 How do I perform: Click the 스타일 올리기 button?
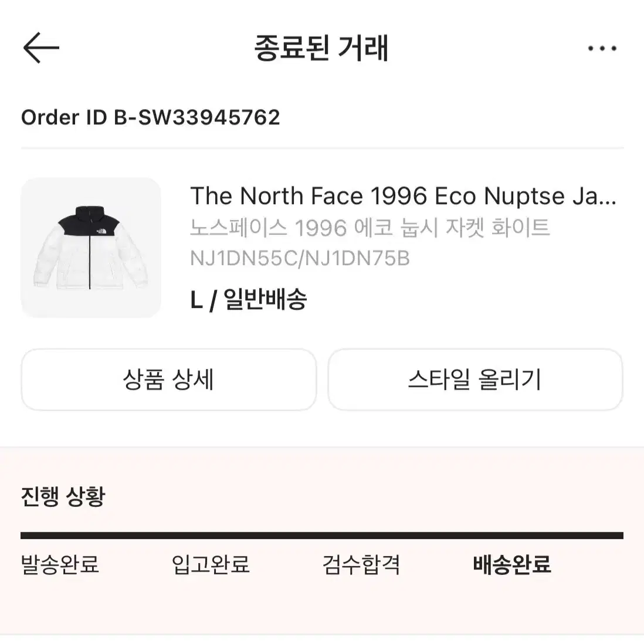coord(475,380)
